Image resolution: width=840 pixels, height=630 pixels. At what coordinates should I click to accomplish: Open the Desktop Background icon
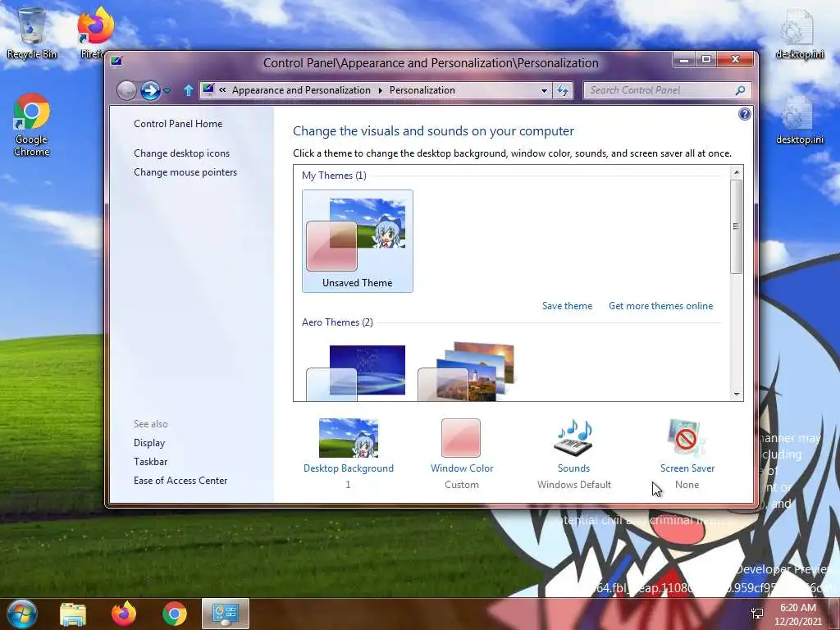(348, 438)
